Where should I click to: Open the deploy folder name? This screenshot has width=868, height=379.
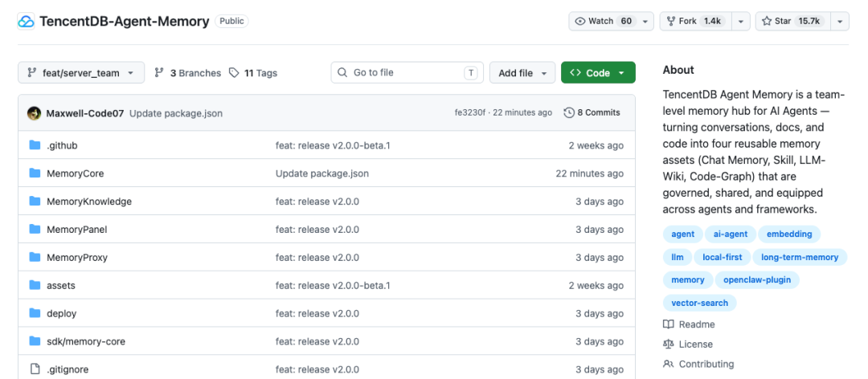(x=61, y=313)
